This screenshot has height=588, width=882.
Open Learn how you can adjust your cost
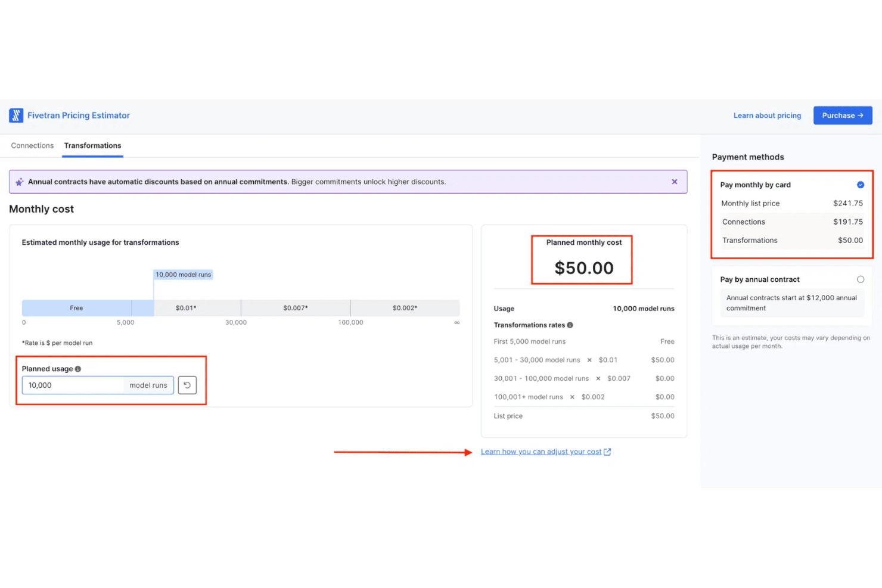point(541,452)
